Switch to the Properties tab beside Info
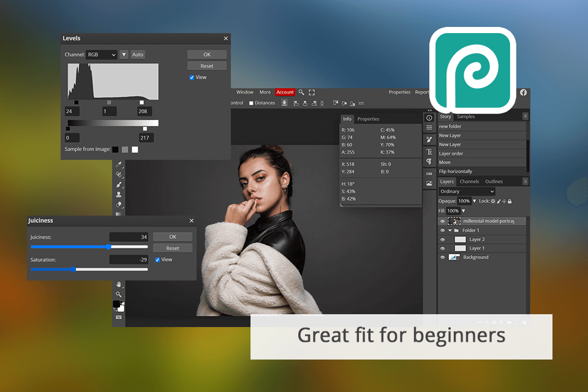Viewport: 588px width, 392px height. (368, 119)
